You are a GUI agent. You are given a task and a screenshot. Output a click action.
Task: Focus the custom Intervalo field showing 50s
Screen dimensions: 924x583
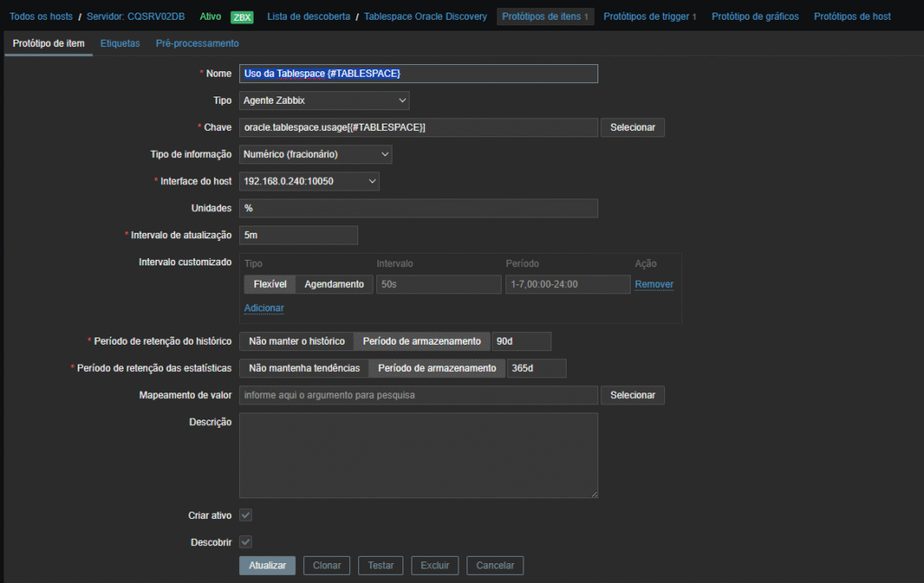pyautogui.click(x=439, y=284)
